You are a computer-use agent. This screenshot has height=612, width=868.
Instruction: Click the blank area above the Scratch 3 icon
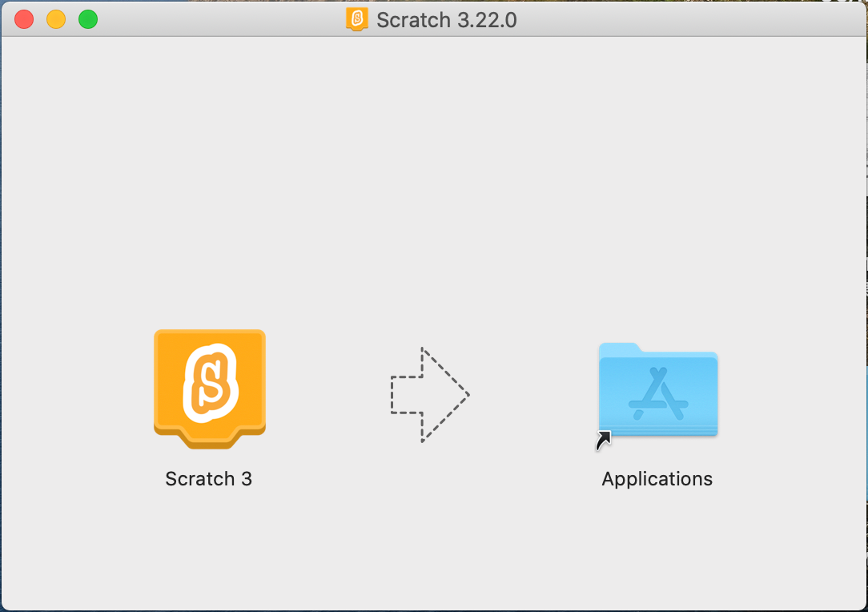coord(210,222)
